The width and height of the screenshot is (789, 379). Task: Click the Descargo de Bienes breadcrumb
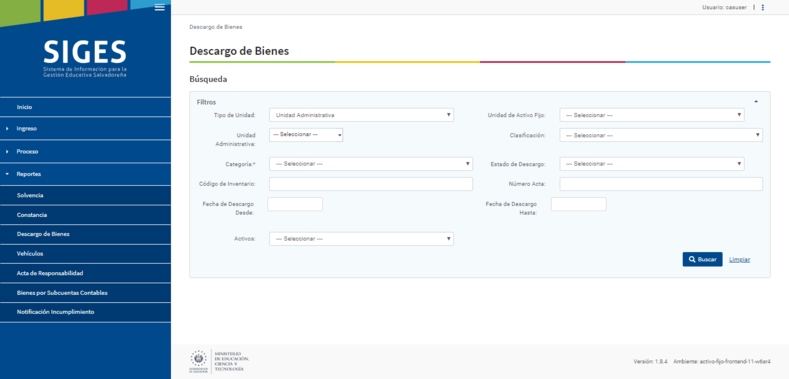click(x=216, y=27)
